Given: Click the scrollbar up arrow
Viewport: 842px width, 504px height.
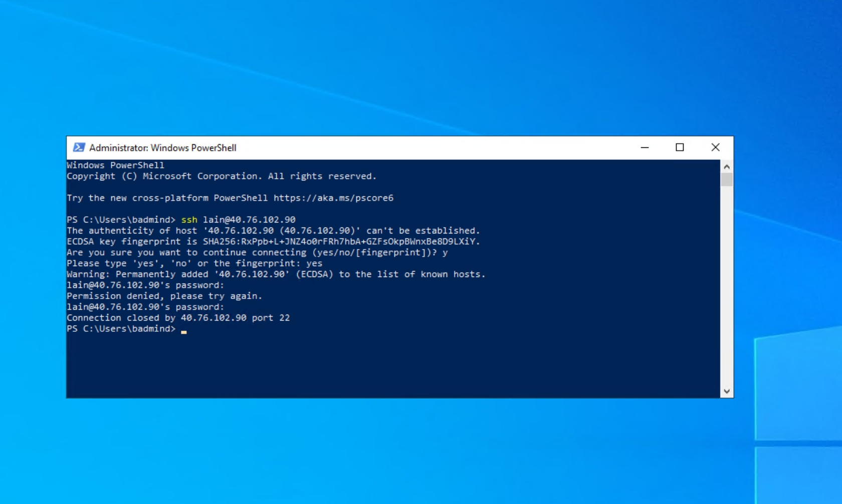Looking at the screenshot, I should tap(727, 166).
